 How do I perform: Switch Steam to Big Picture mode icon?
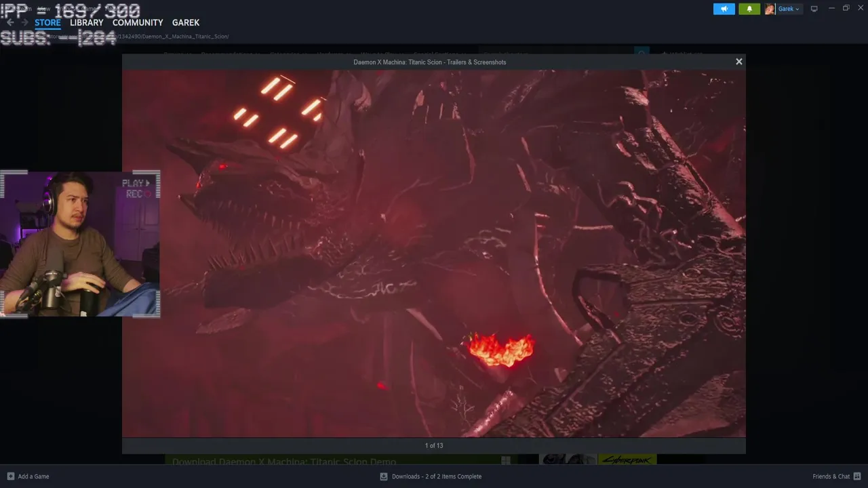[814, 9]
